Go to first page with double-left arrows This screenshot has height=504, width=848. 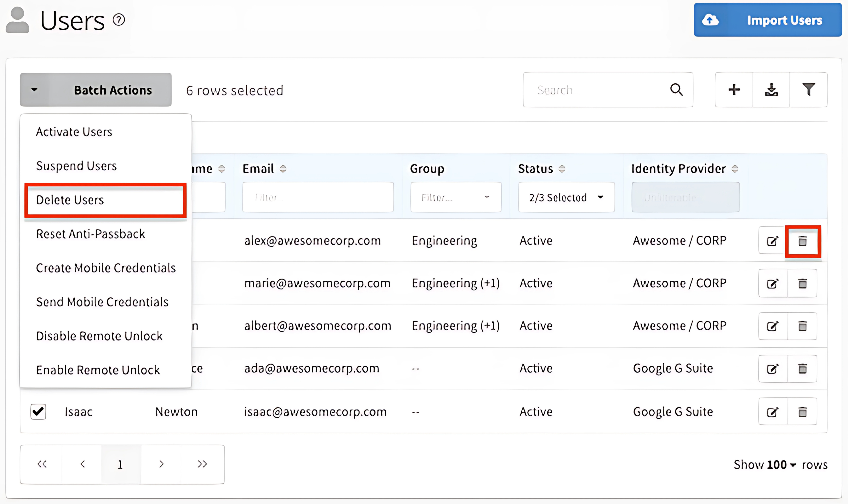42,464
